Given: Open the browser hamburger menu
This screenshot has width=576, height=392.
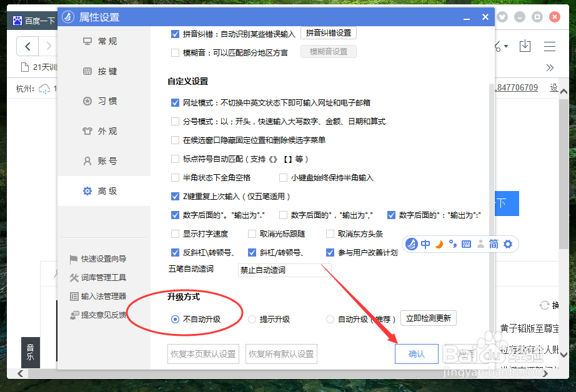Looking at the screenshot, I should 550,46.
